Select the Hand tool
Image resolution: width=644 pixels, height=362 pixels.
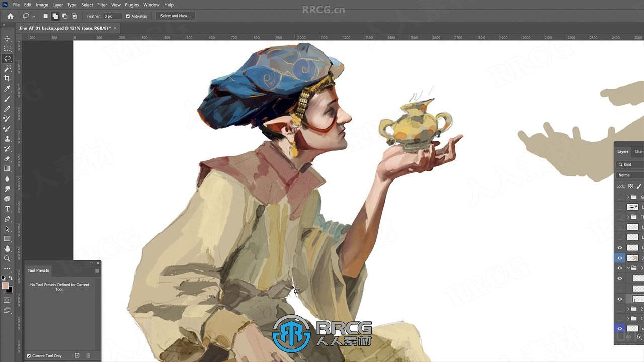click(7, 249)
